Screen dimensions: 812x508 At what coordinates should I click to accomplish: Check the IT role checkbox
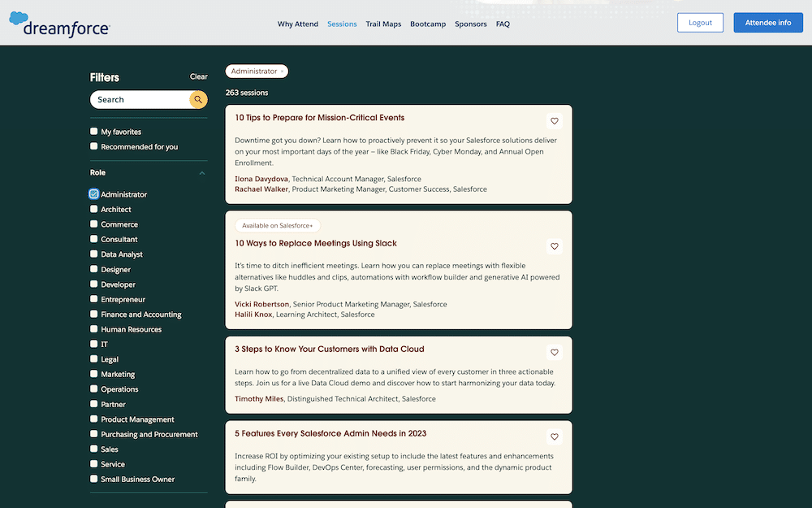click(x=93, y=344)
